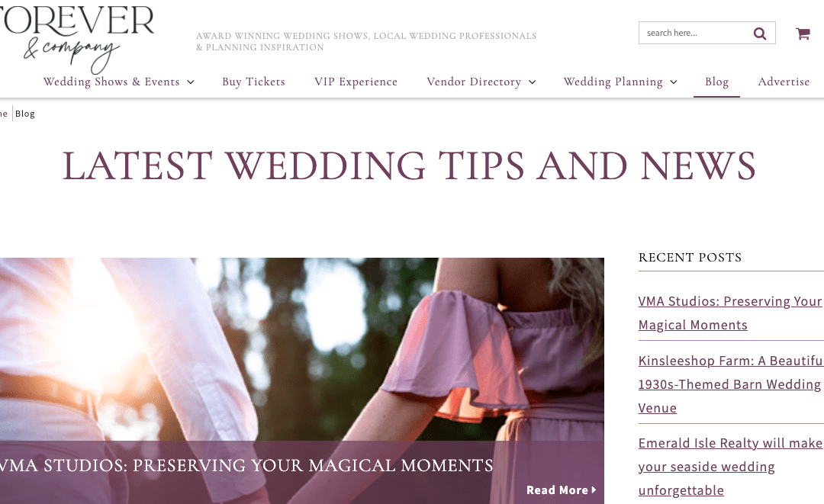Click the Wedding Shows & Events menu label

pyautogui.click(x=111, y=82)
